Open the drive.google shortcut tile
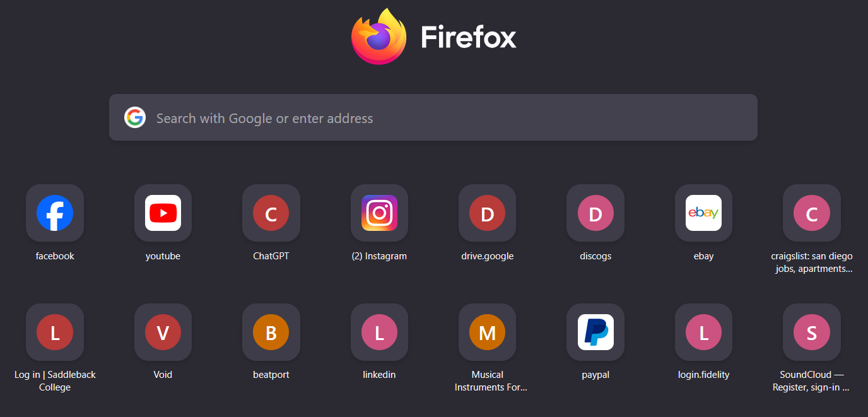Viewport: 868px width, 417px height. (x=487, y=213)
